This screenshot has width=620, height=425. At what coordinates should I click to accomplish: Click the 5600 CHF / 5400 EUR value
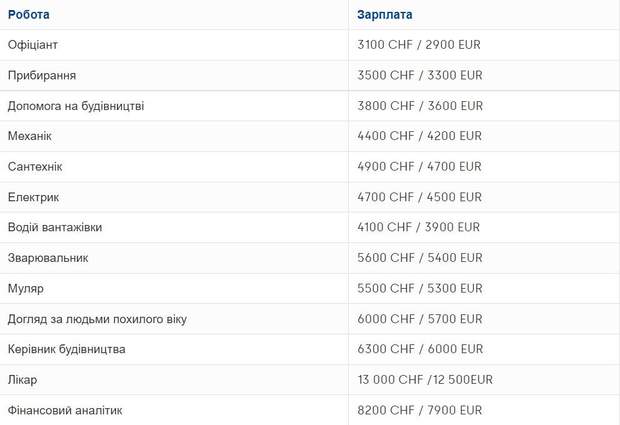pyautogui.click(x=419, y=258)
